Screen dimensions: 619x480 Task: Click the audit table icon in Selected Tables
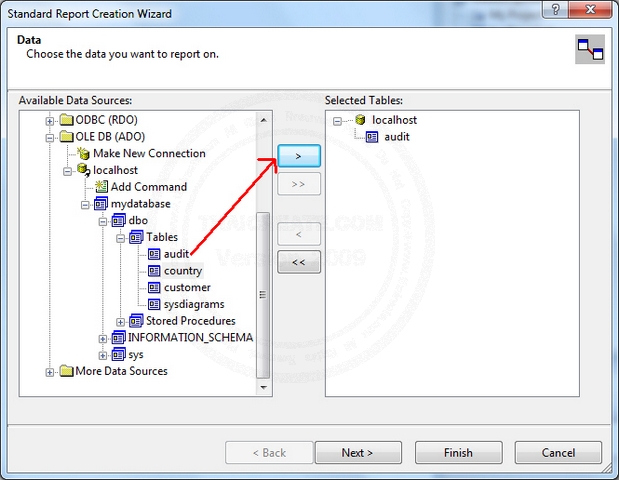tap(372, 137)
